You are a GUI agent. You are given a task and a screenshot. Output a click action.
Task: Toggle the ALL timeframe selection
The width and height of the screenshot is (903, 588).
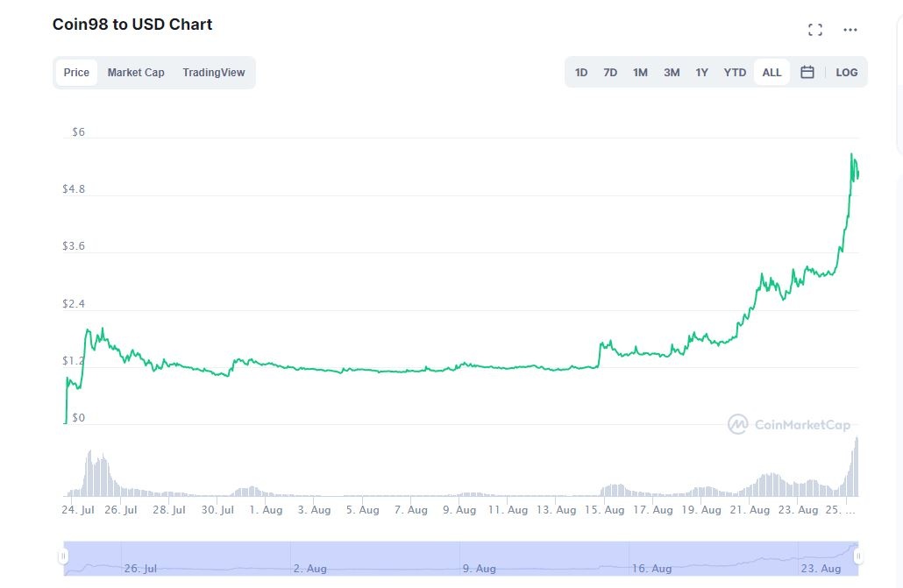(771, 72)
